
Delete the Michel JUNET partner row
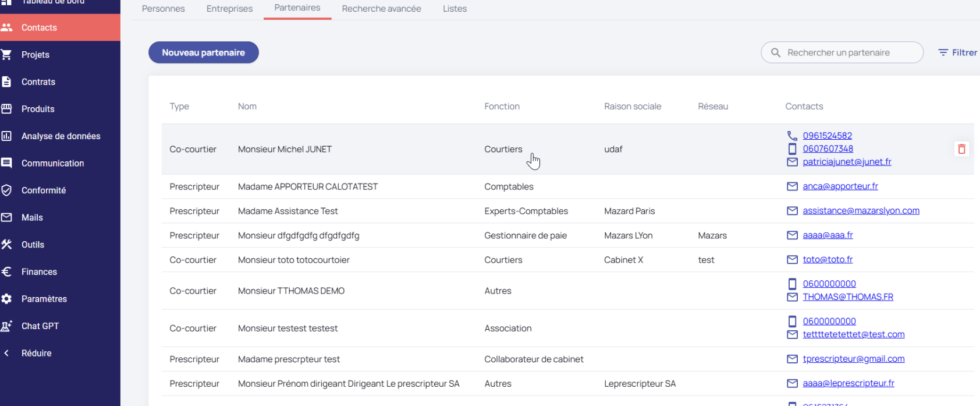click(x=961, y=149)
